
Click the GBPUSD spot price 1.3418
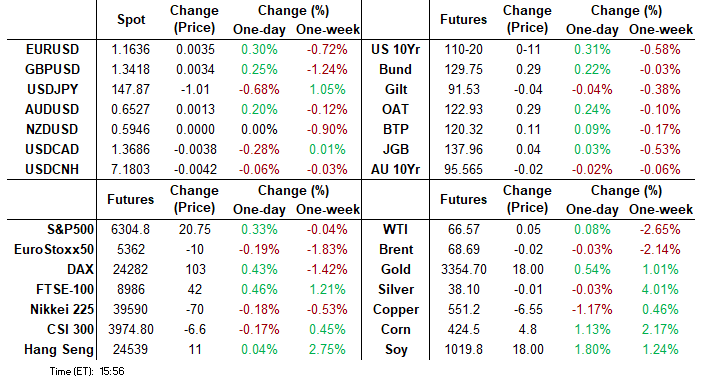[x=130, y=69]
